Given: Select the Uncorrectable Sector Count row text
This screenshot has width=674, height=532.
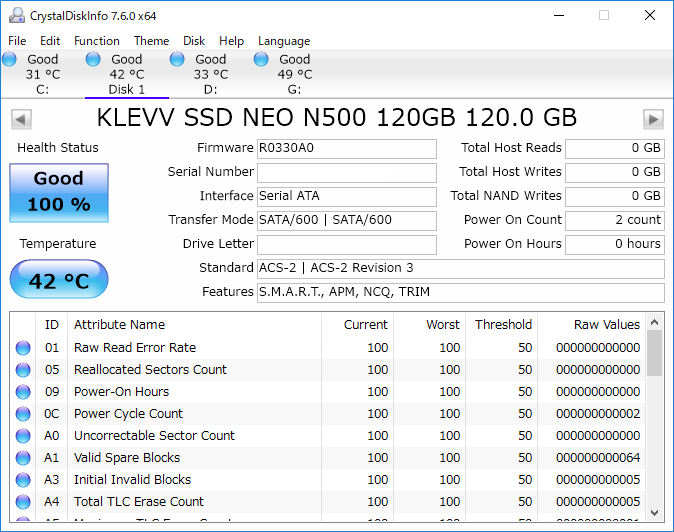Looking at the screenshot, I should tap(154, 436).
